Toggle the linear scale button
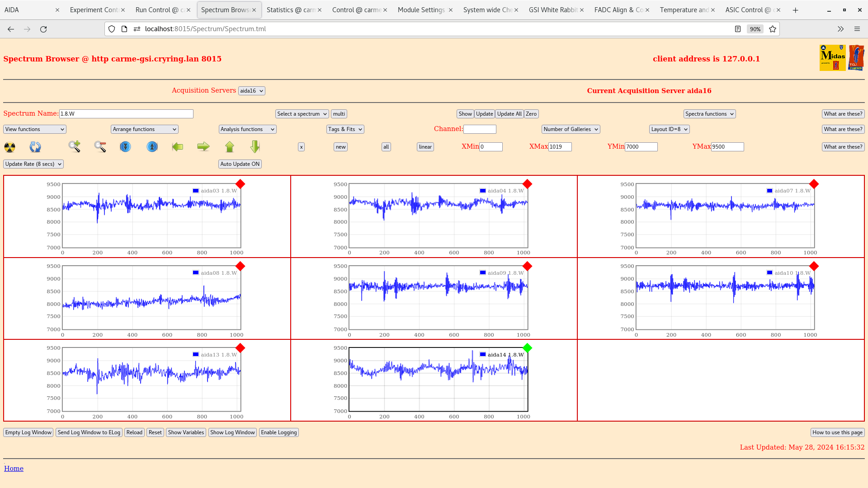 [425, 147]
